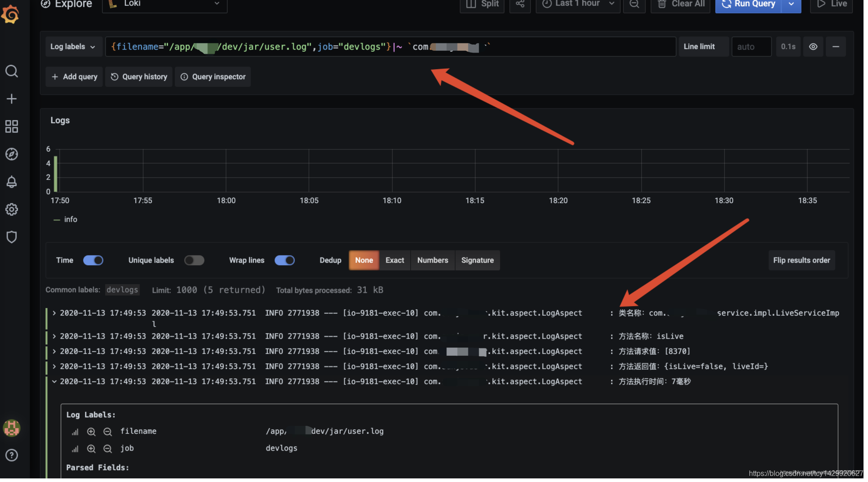Open the search icon in sidebar
The image size is (868, 482).
(x=12, y=71)
